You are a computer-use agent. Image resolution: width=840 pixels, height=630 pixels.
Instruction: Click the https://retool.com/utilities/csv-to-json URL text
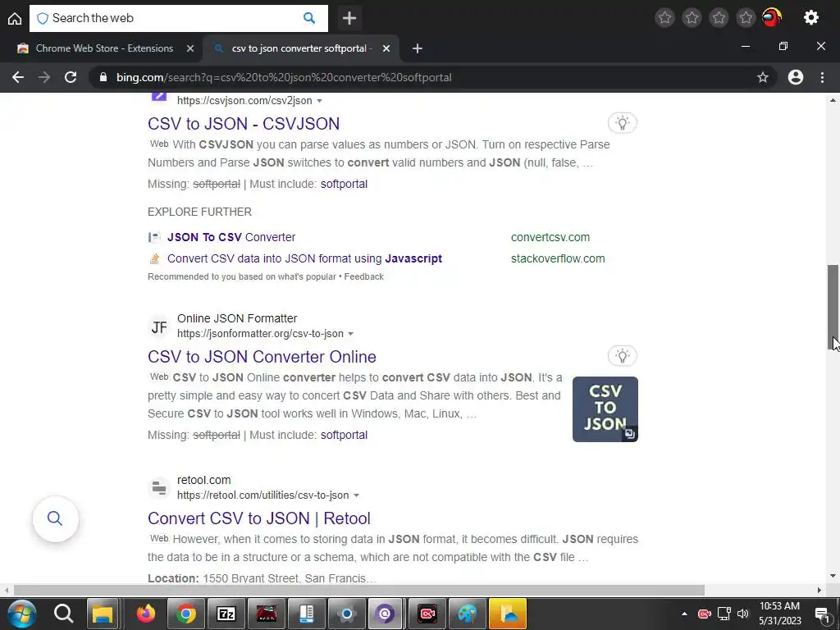click(263, 495)
